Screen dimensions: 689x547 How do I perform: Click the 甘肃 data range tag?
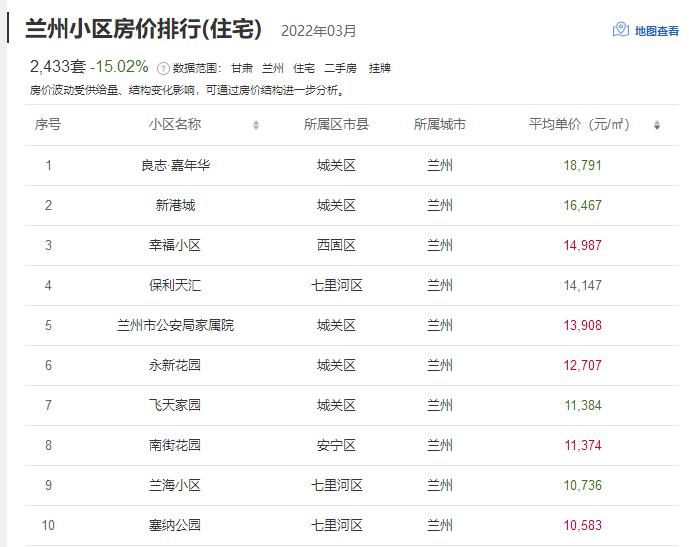(242, 69)
